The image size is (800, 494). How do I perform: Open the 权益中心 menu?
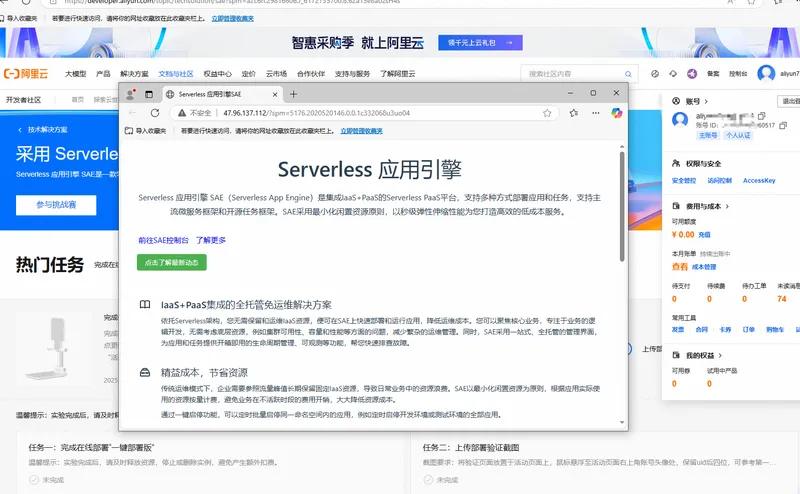coord(217,74)
